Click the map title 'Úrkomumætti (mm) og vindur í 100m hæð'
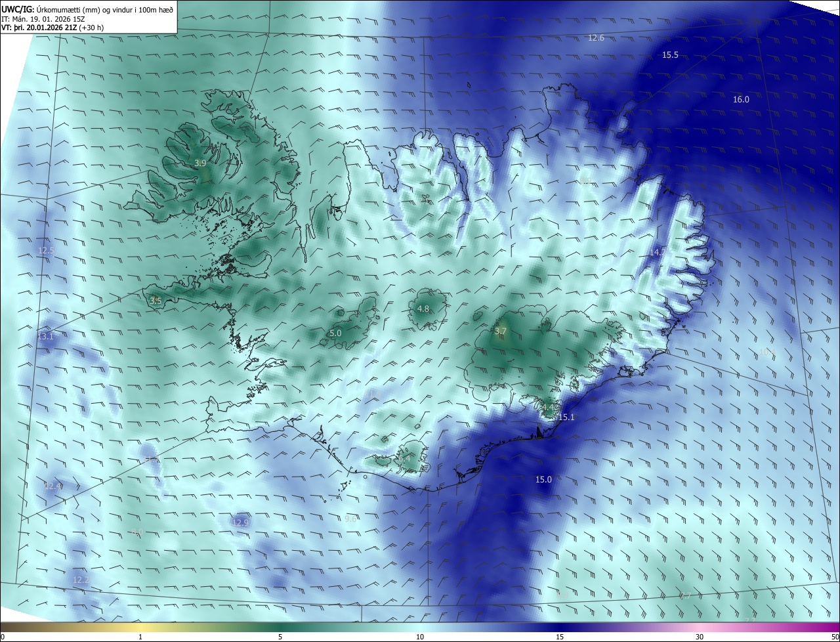 point(104,9)
